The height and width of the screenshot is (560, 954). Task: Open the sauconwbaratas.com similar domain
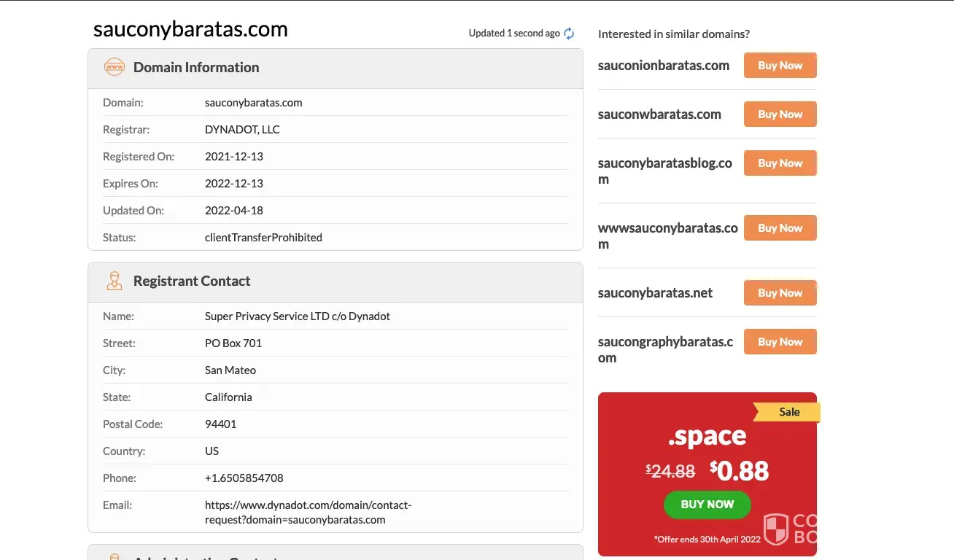659,114
